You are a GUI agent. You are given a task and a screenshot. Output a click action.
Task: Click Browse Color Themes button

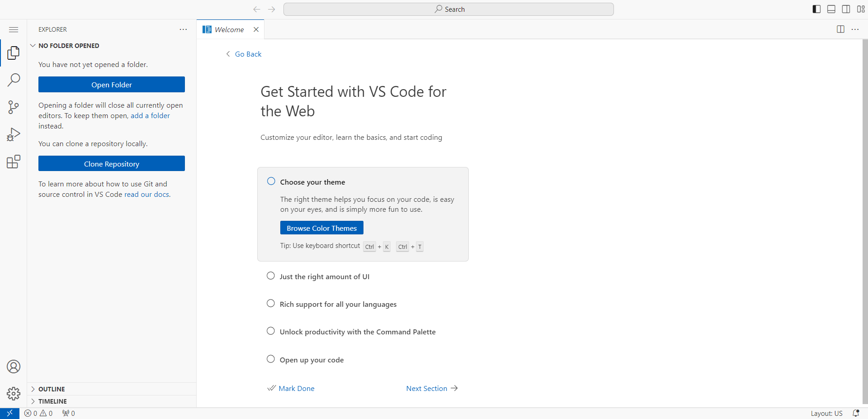coord(322,228)
